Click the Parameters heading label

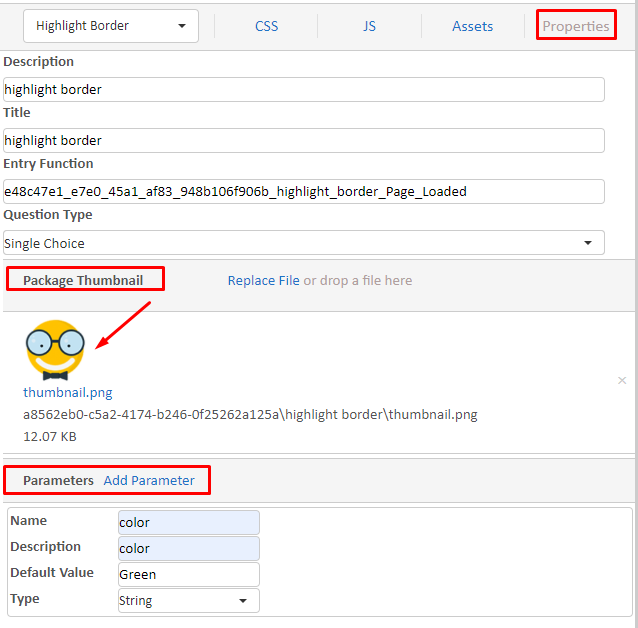coord(58,481)
